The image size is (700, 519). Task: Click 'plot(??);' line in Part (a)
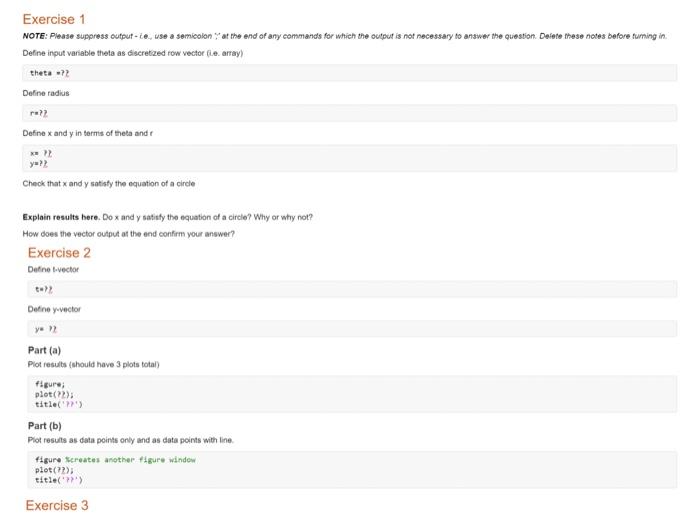pyautogui.click(x=54, y=394)
